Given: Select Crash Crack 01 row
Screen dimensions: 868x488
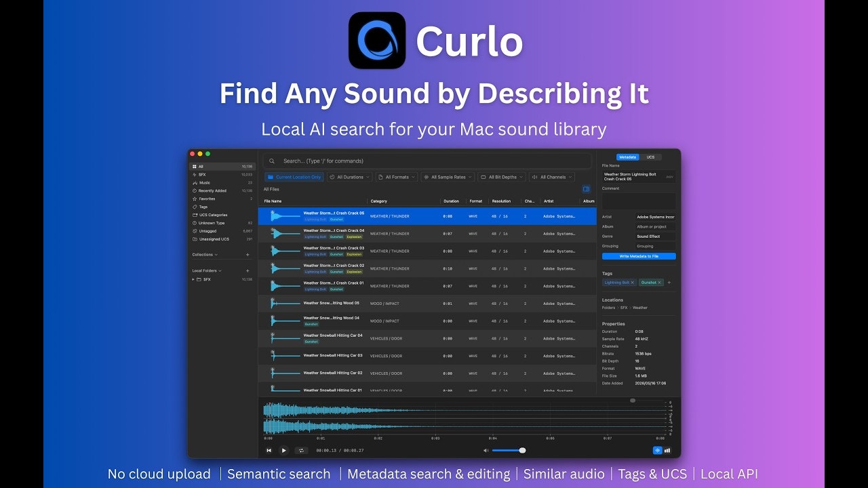Looking at the screenshot, I should pyautogui.click(x=427, y=286).
